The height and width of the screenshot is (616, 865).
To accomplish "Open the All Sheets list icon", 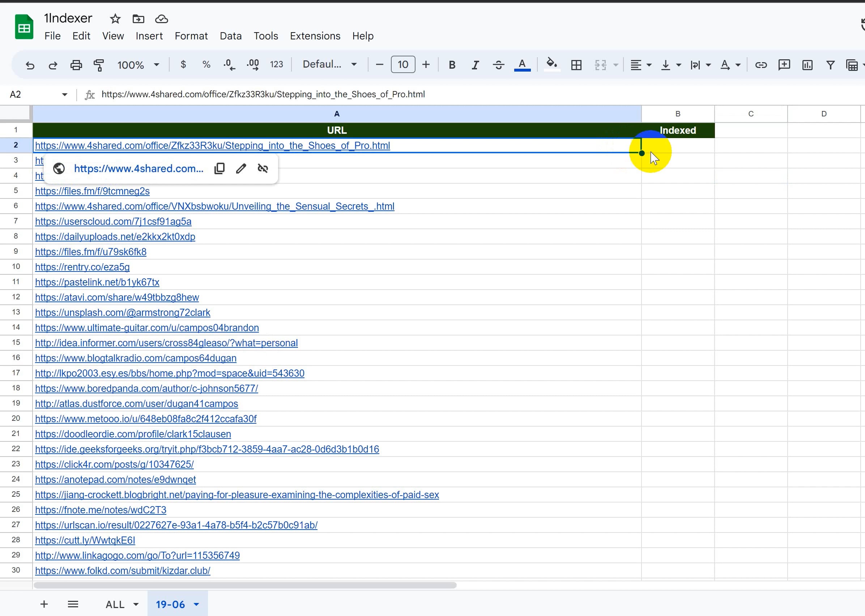I will tap(73, 604).
